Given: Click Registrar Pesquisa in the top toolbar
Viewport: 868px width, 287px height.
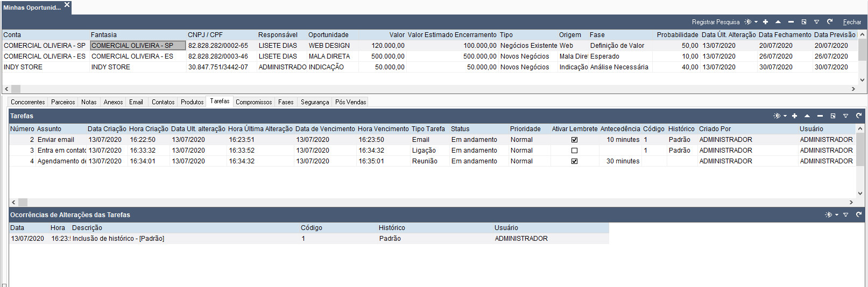Looking at the screenshot, I should (x=716, y=22).
